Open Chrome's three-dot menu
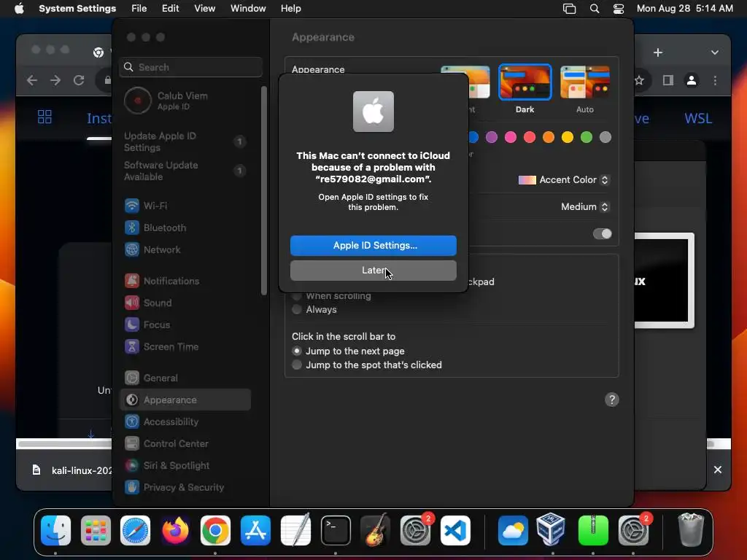This screenshot has height=560, width=747. 715,80
